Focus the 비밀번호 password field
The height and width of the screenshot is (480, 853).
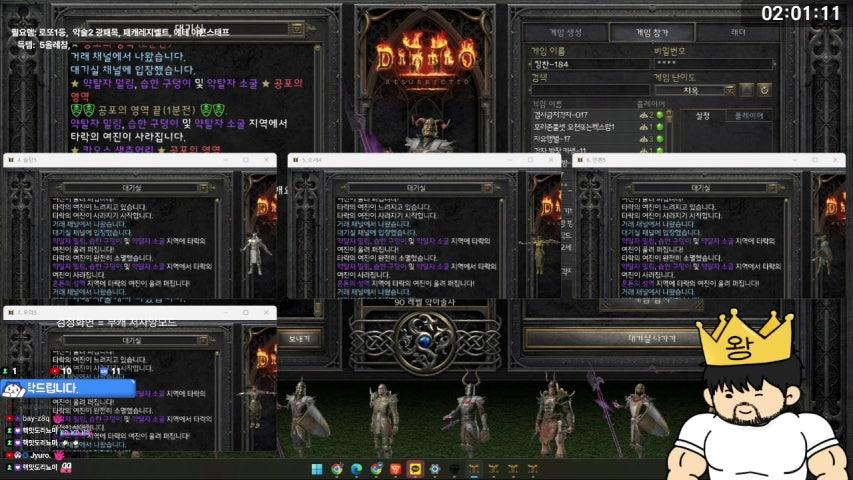713,64
